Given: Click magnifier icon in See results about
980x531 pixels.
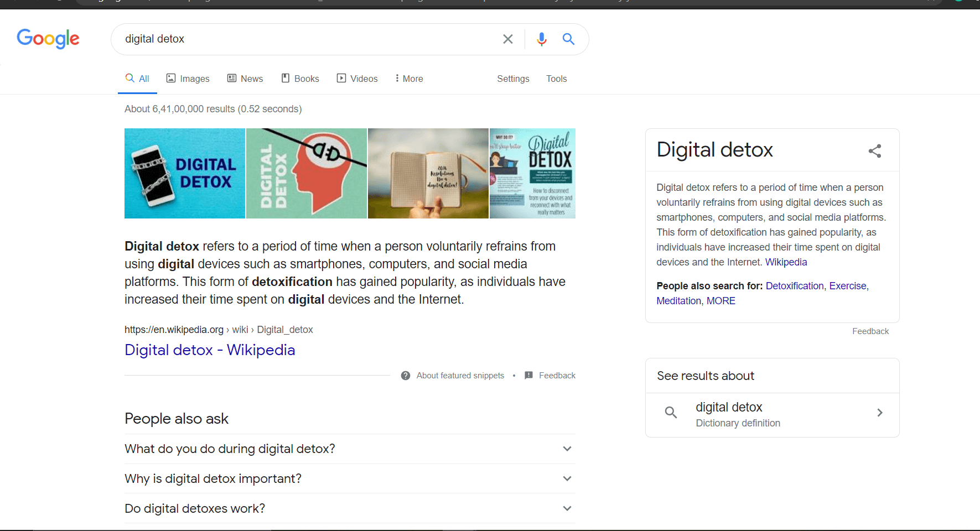Looking at the screenshot, I should 671,413.
